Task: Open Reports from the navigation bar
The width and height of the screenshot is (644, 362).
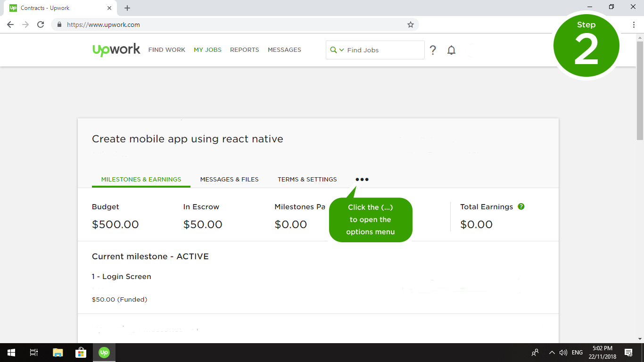Action: tap(244, 50)
